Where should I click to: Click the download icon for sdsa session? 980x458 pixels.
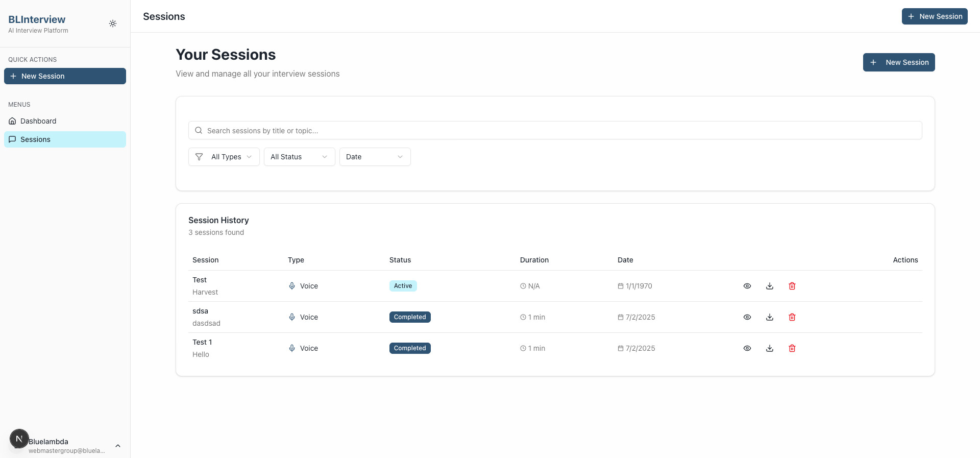pos(770,317)
